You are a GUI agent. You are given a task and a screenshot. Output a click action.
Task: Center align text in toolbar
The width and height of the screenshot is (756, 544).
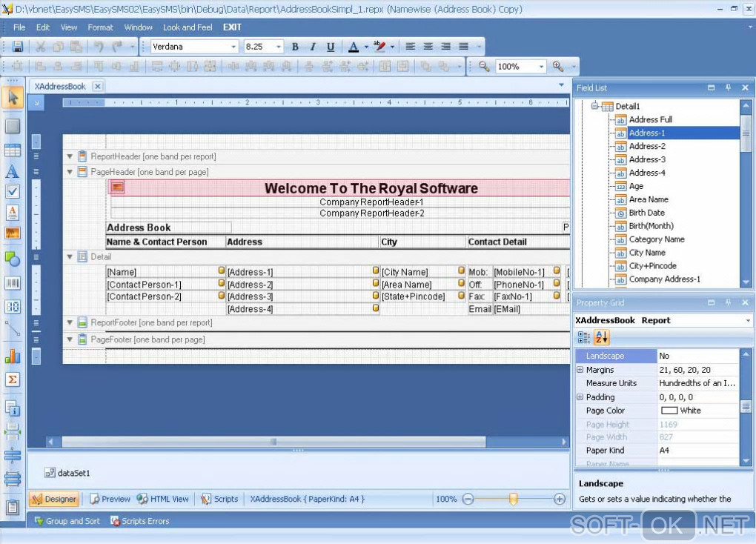pyautogui.click(x=428, y=46)
